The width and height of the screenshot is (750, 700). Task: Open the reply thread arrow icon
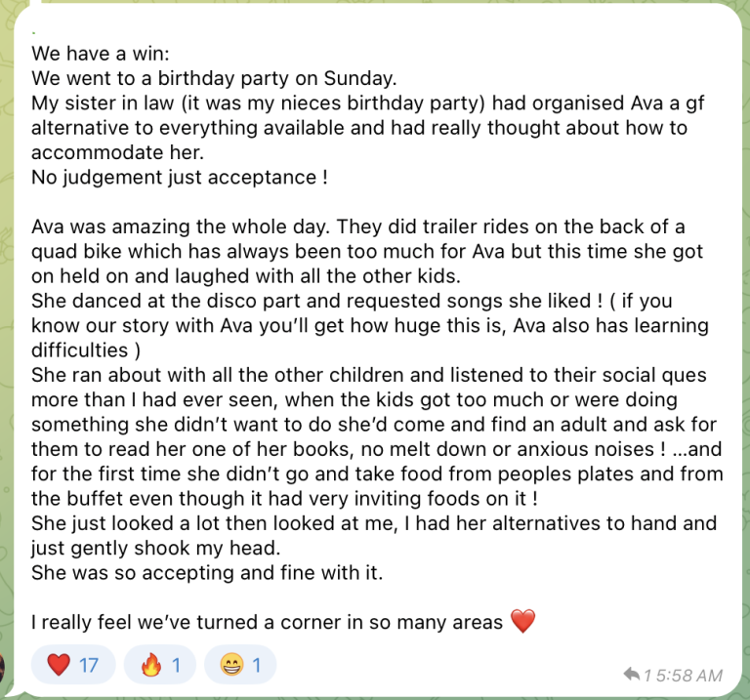click(x=632, y=675)
